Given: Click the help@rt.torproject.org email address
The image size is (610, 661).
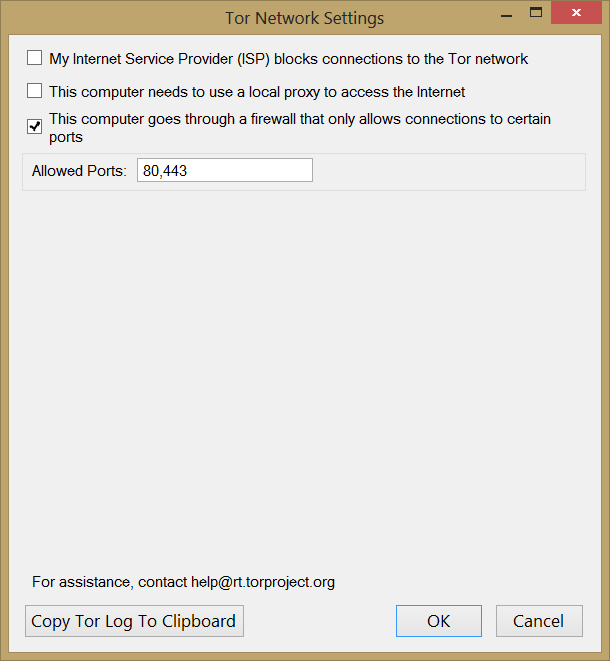Looking at the screenshot, I should tap(263, 582).
